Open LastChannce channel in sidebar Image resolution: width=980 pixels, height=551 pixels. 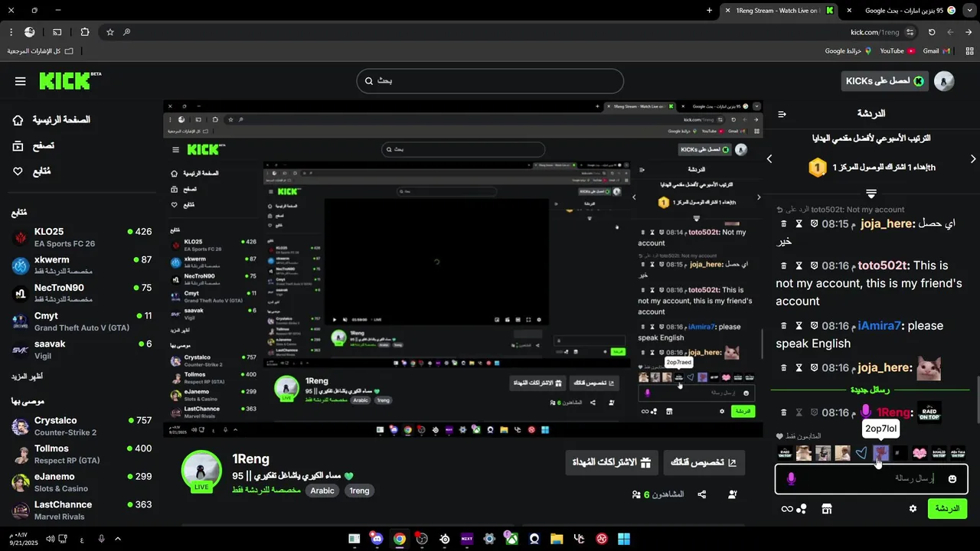(82, 510)
